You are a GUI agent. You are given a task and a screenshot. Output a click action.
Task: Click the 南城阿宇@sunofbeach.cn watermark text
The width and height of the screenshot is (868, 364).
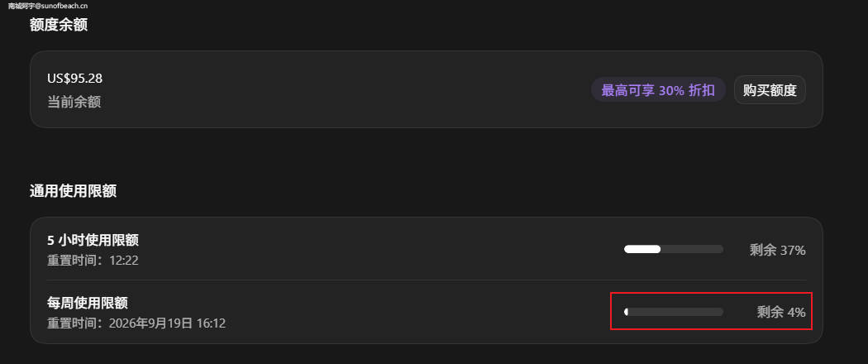pyautogui.click(x=48, y=6)
